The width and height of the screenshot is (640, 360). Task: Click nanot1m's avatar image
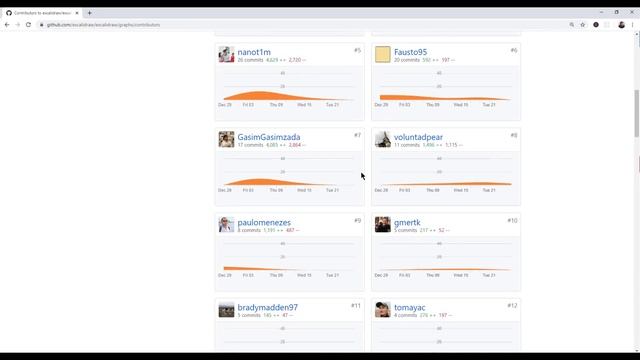(226, 54)
